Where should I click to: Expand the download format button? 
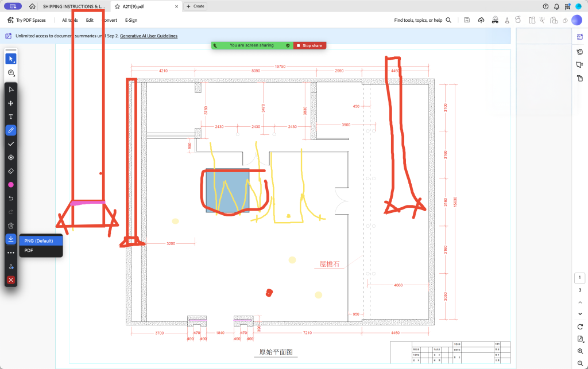pyautogui.click(x=11, y=239)
